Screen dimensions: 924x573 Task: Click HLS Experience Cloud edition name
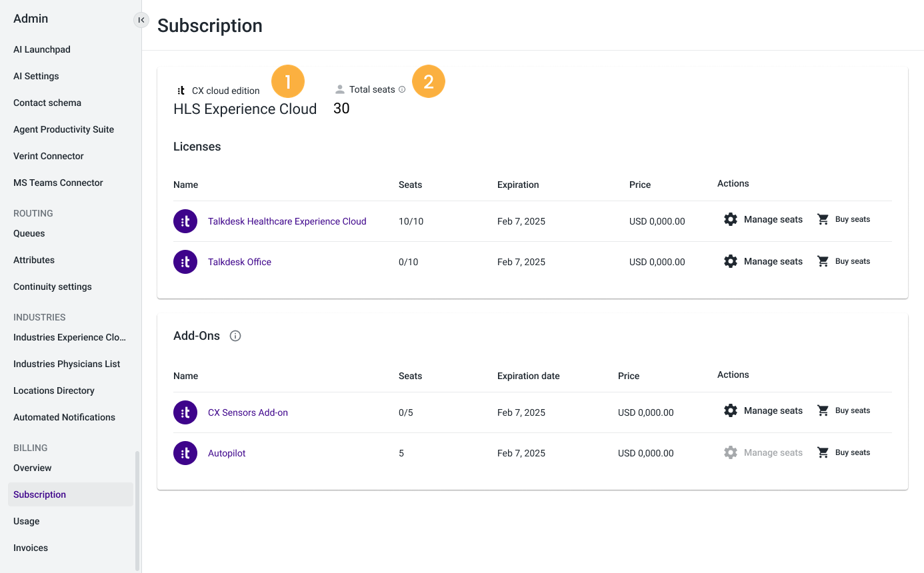(x=245, y=109)
